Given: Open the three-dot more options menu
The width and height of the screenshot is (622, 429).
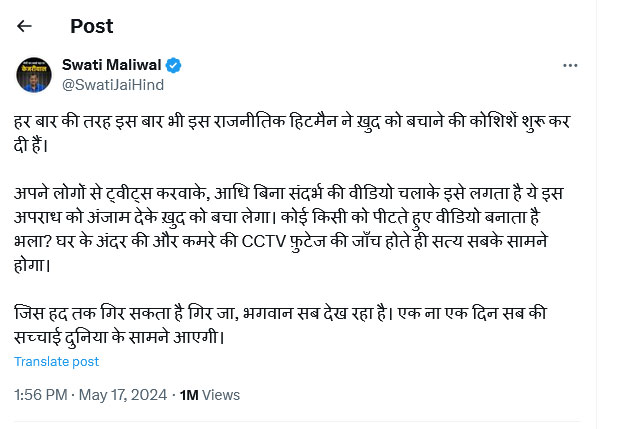Looking at the screenshot, I should 570,66.
